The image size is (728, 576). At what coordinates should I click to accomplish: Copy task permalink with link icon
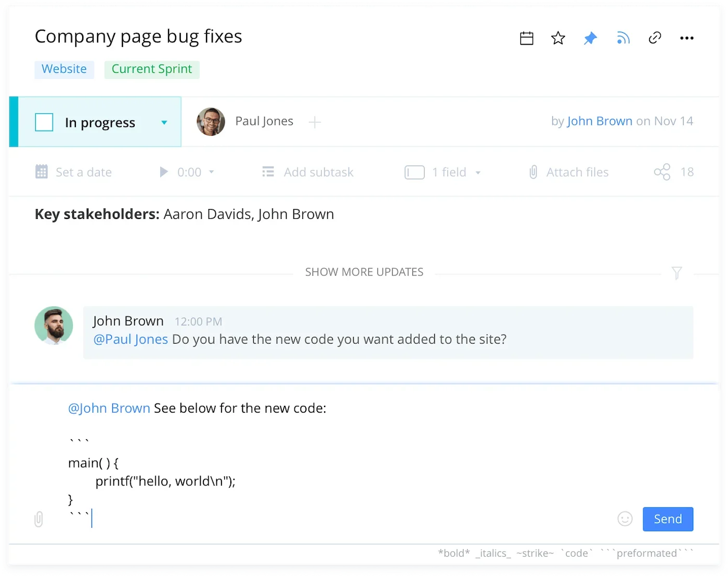(x=655, y=37)
